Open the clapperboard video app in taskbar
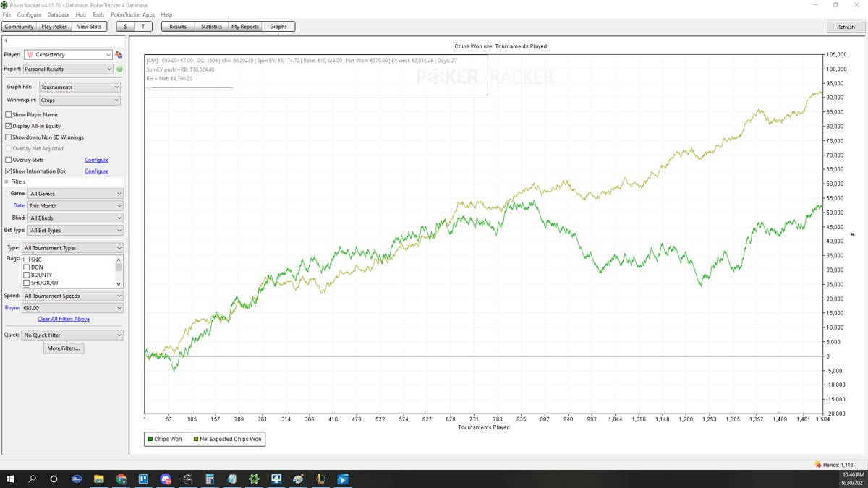The width and height of the screenshot is (868, 488). (x=187, y=479)
